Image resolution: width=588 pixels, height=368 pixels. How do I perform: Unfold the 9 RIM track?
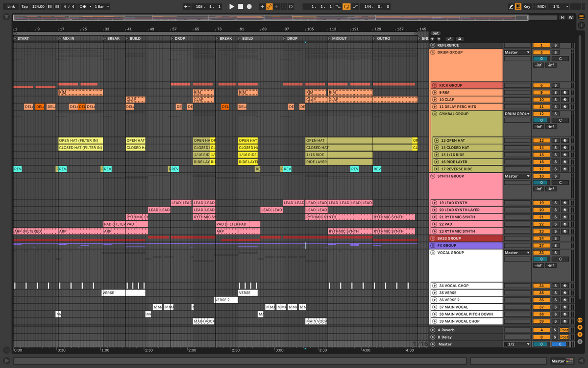point(434,92)
